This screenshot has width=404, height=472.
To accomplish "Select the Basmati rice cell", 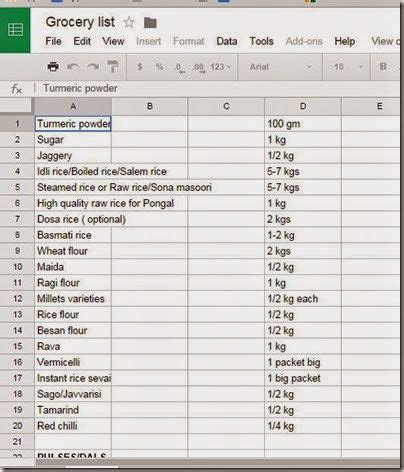I will click(73, 235).
